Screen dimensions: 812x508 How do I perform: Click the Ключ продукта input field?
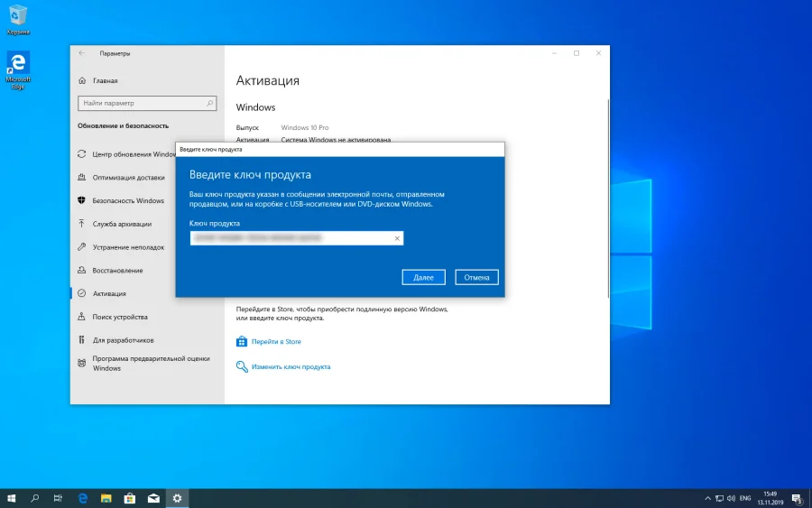click(x=291, y=238)
